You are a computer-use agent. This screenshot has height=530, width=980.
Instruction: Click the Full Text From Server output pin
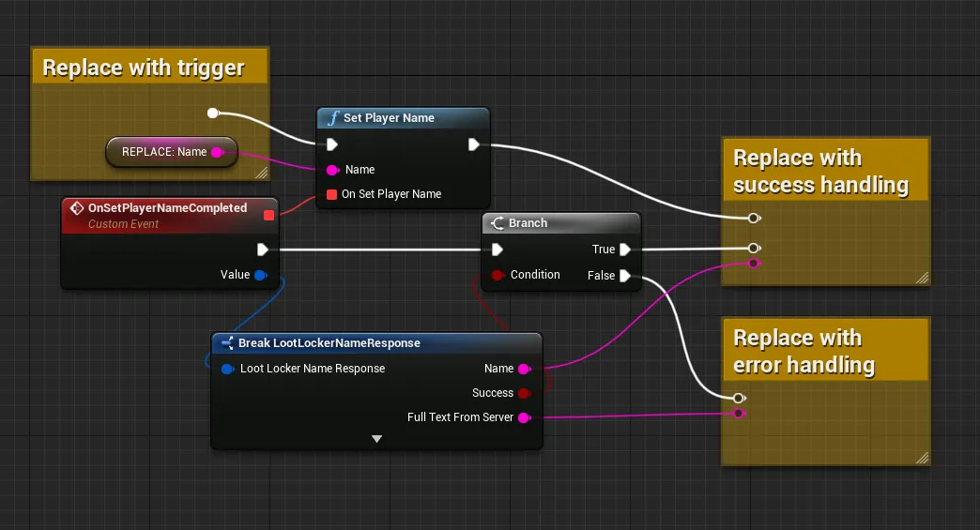point(525,417)
